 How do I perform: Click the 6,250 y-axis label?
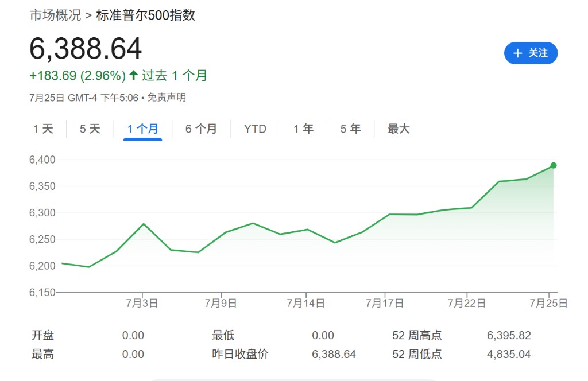click(x=42, y=239)
